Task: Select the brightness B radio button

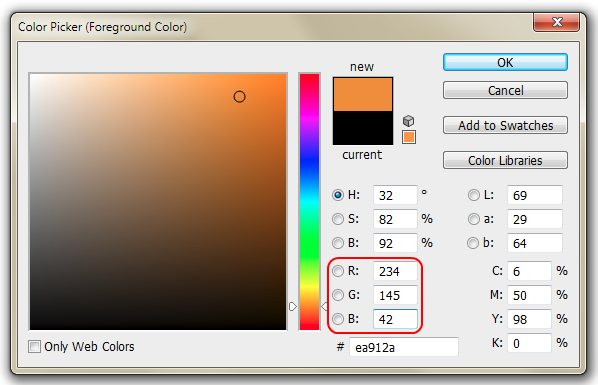Action: [x=338, y=243]
